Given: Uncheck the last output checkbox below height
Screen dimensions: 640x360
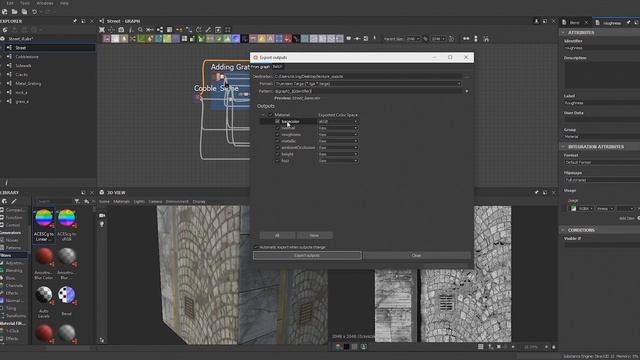Looking at the screenshot, I should coord(278,160).
